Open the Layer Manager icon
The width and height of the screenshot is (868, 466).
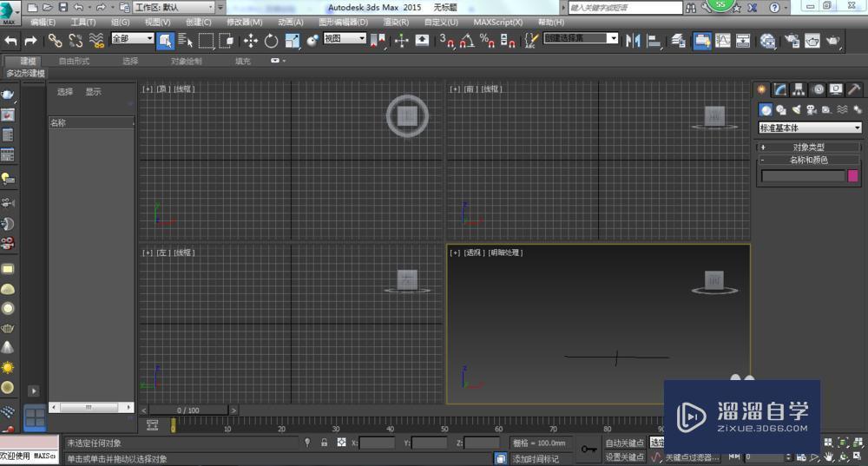[x=679, y=41]
